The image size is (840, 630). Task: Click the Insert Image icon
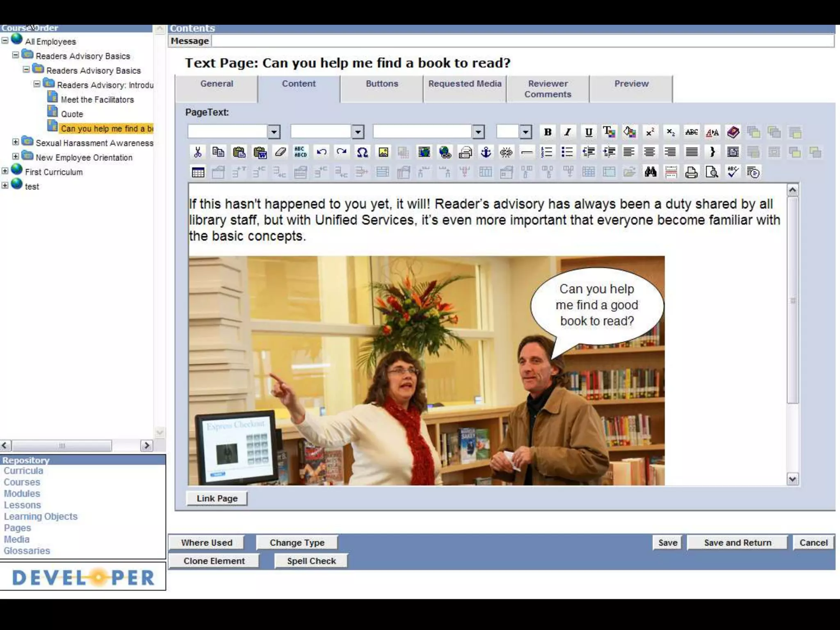(383, 152)
